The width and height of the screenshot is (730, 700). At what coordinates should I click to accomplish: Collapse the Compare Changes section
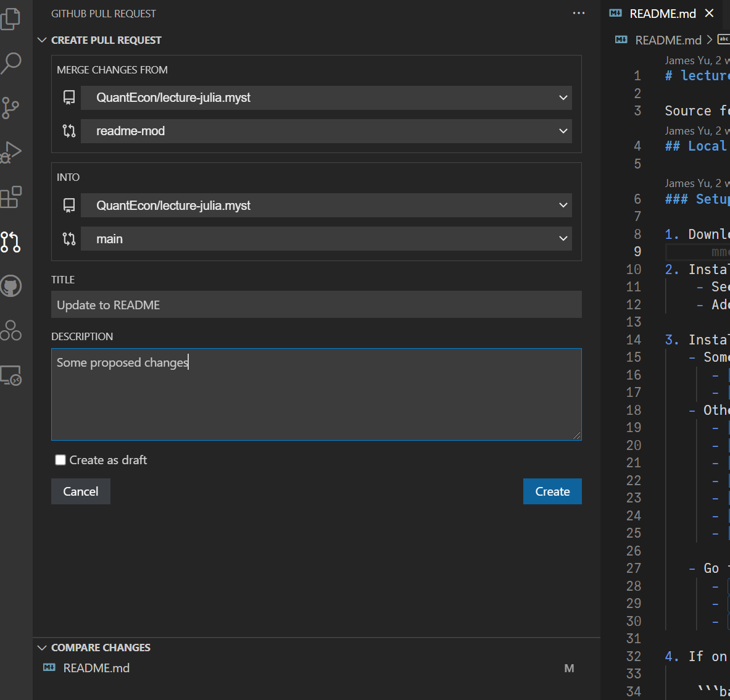point(42,648)
